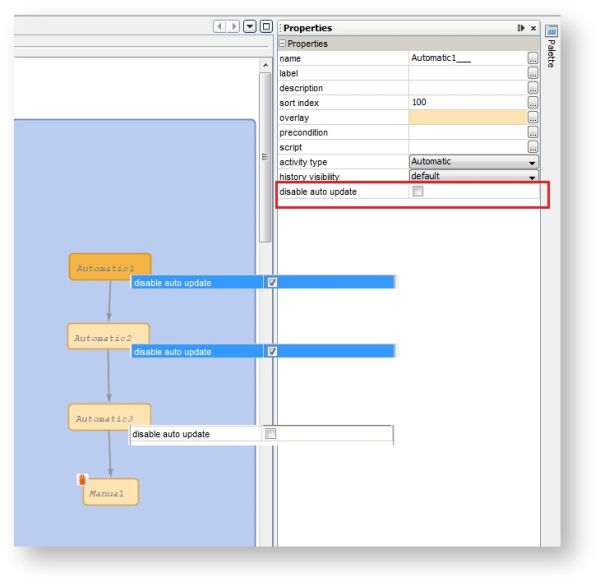
Task: Click the scroll-right arrow in the editor header
Action: click(233, 27)
